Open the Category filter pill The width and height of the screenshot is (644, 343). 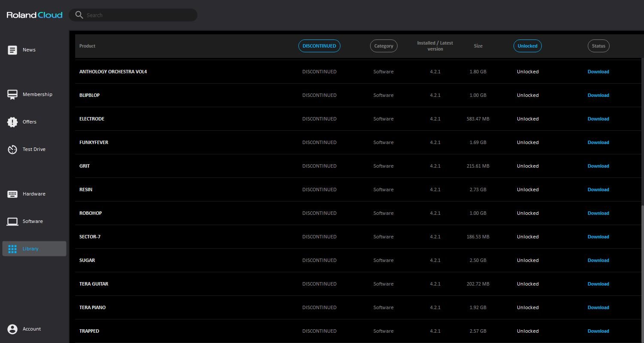pyautogui.click(x=383, y=46)
